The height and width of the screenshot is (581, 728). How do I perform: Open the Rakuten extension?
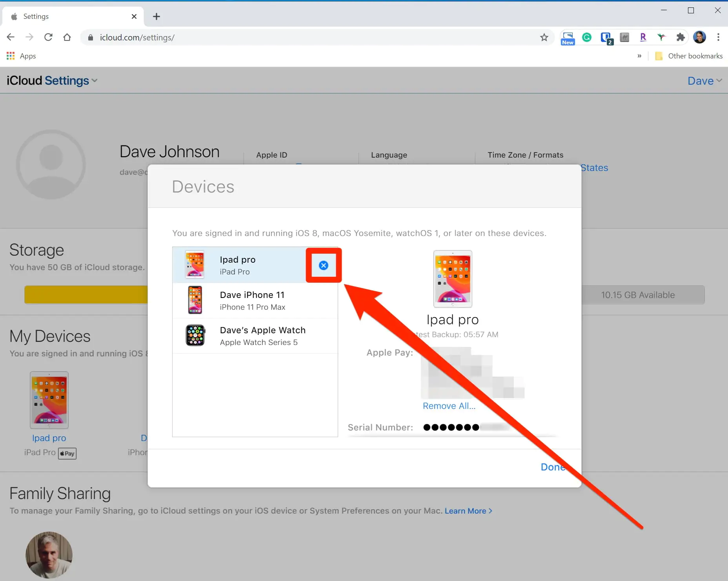click(643, 37)
